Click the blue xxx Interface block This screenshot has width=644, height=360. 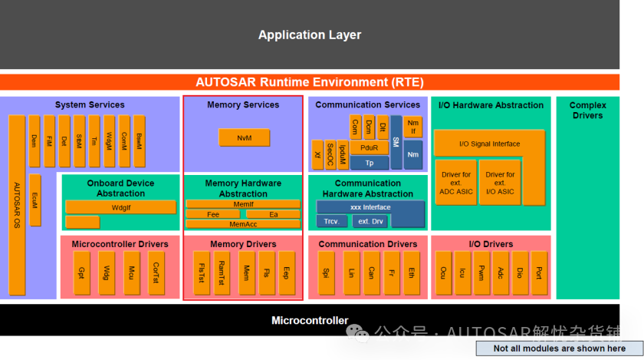[x=370, y=207]
